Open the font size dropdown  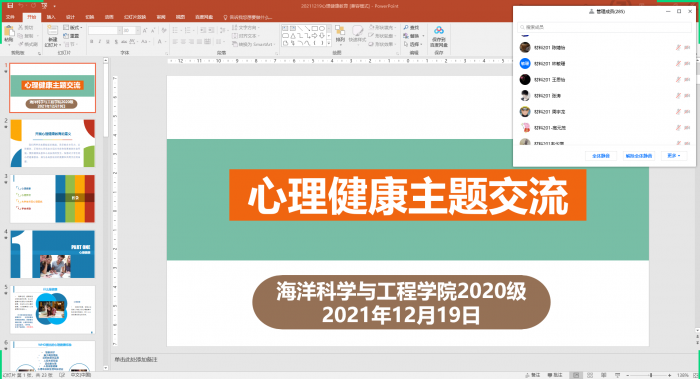(138, 30)
